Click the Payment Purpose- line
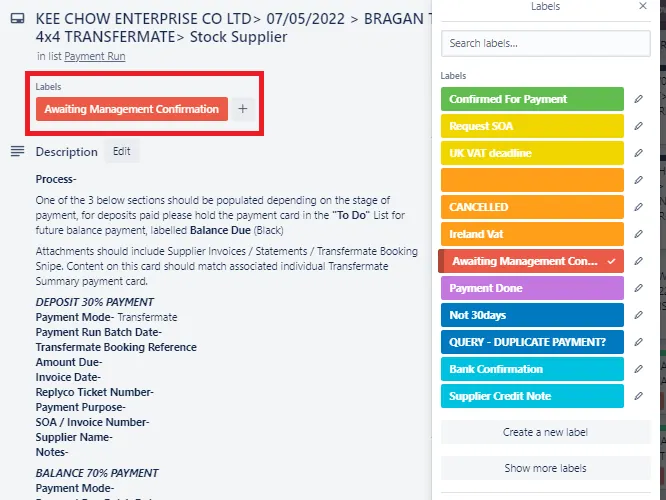Screen dimensions: 666x500 80,407
